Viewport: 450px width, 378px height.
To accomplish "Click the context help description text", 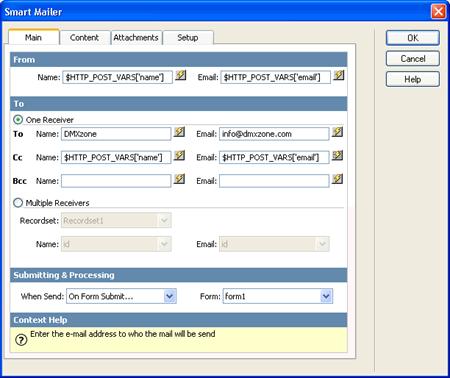I will [123, 334].
